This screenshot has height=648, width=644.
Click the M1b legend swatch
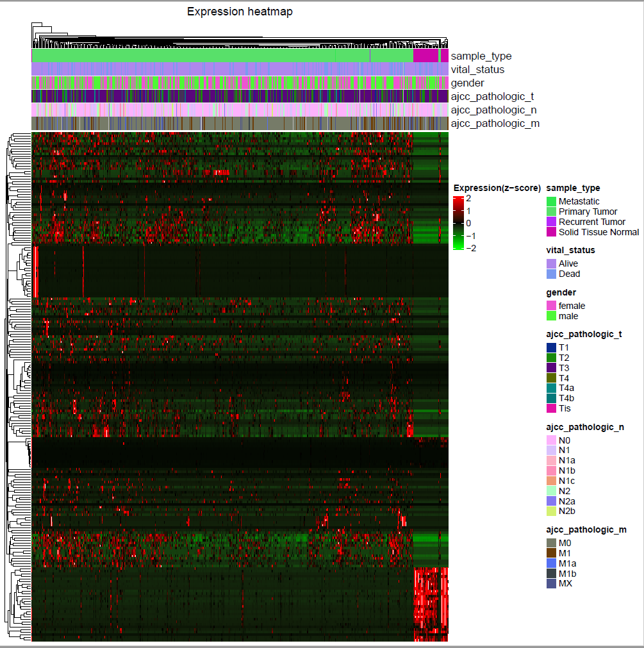click(551, 573)
